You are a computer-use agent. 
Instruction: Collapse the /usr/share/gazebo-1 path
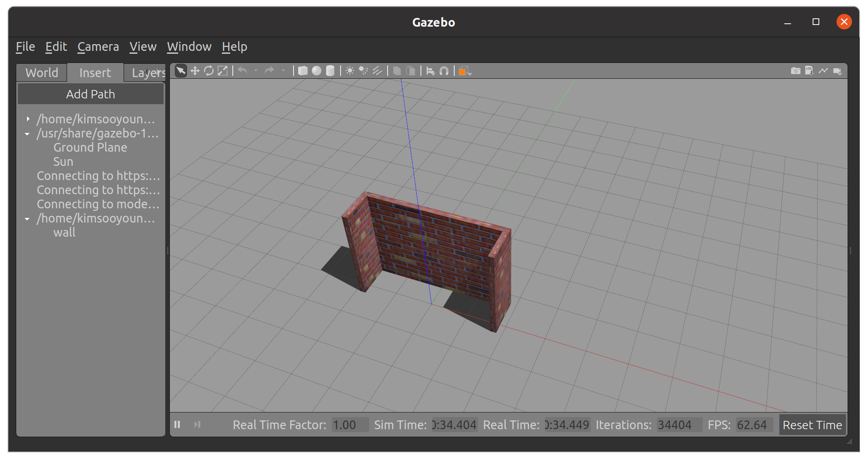point(27,134)
